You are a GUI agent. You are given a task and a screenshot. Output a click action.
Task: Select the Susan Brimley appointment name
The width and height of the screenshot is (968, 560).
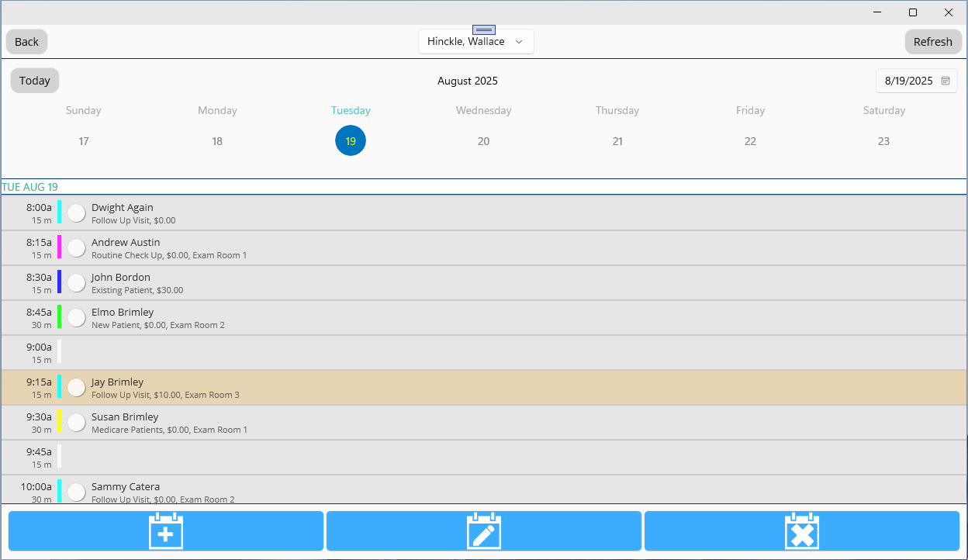click(125, 417)
